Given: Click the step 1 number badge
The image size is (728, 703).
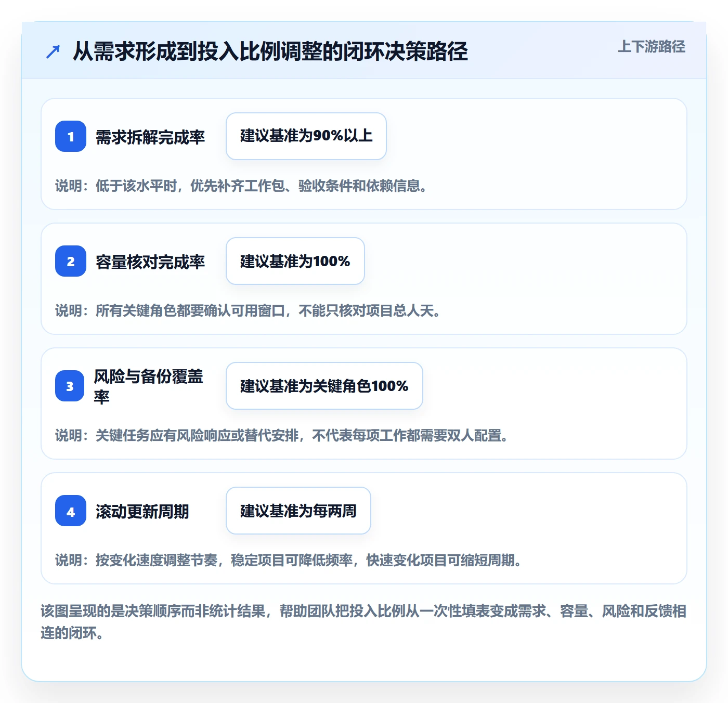Looking at the screenshot, I should click(x=71, y=136).
